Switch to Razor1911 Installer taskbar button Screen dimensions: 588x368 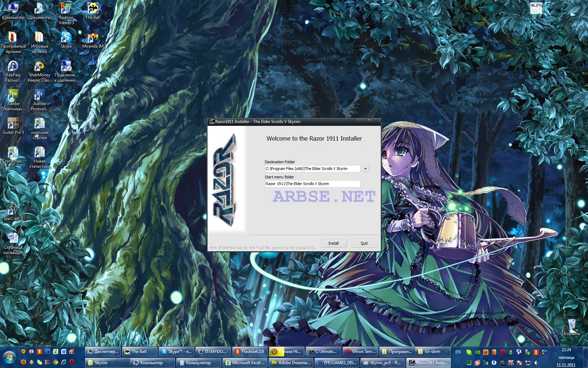429,363
